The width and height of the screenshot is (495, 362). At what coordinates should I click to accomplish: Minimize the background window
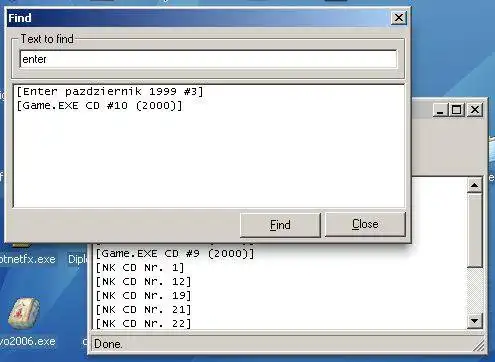tap(441, 110)
